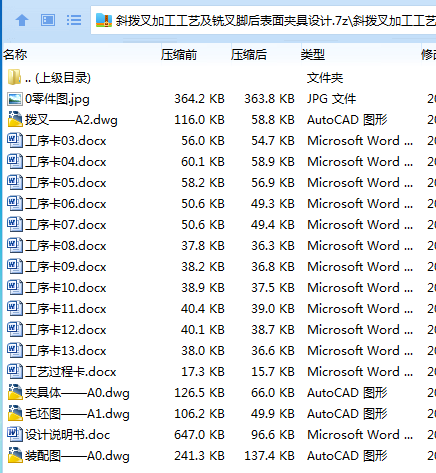Click the DWG icon of 装配图——A0.dwg
Viewport: 436px width, 473px height.
tap(15, 455)
